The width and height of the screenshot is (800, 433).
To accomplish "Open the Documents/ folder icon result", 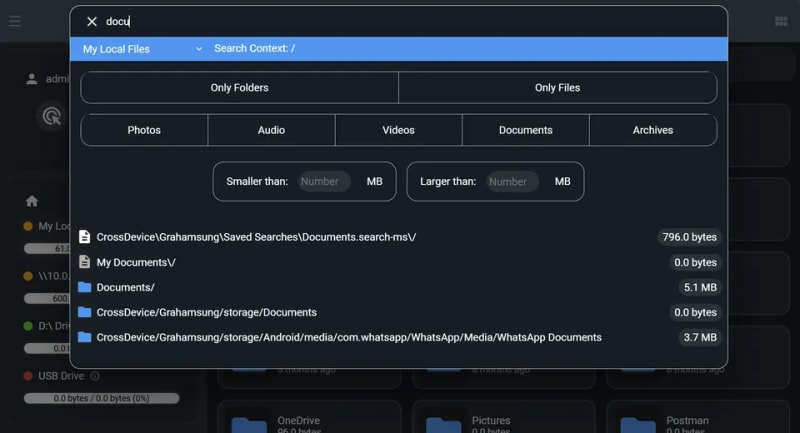I will (85, 287).
